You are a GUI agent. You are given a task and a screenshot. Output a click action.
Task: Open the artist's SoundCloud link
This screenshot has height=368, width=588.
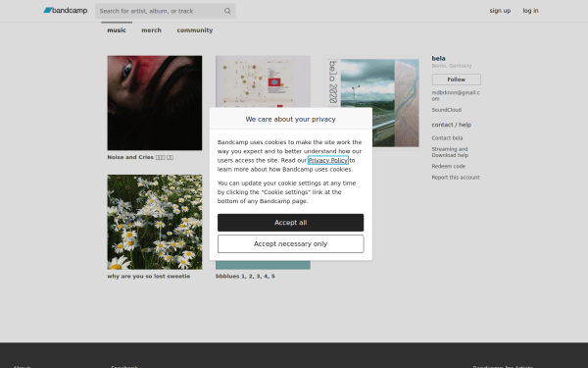446,110
